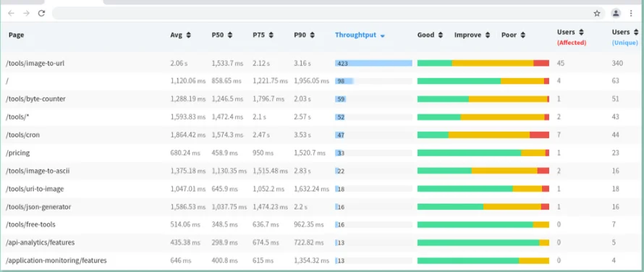Click P90 value 1,632.24 ms

(311, 189)
